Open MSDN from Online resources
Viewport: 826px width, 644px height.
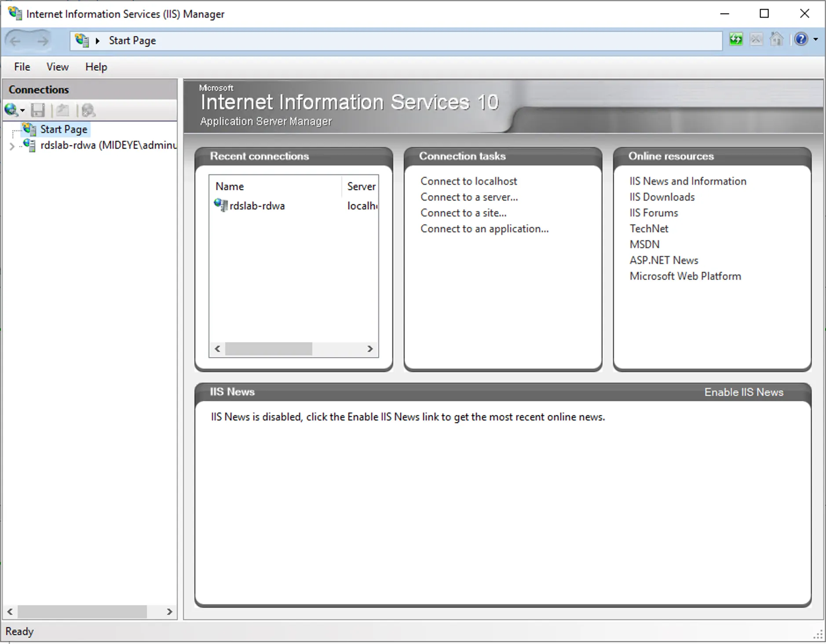click(x=644, y=244)
